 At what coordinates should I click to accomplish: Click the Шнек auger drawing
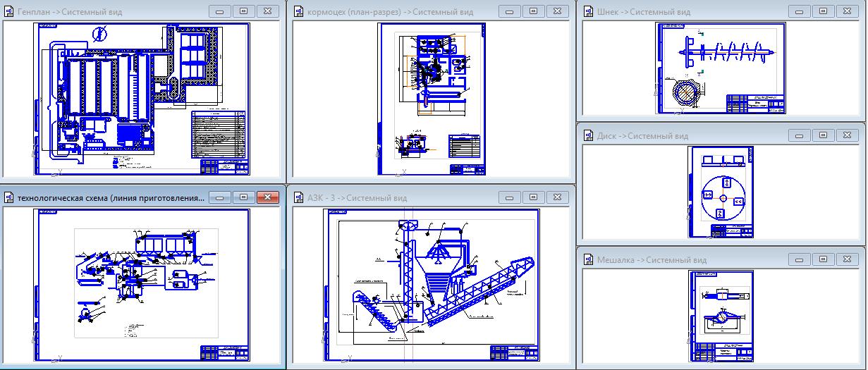(721, 68)
